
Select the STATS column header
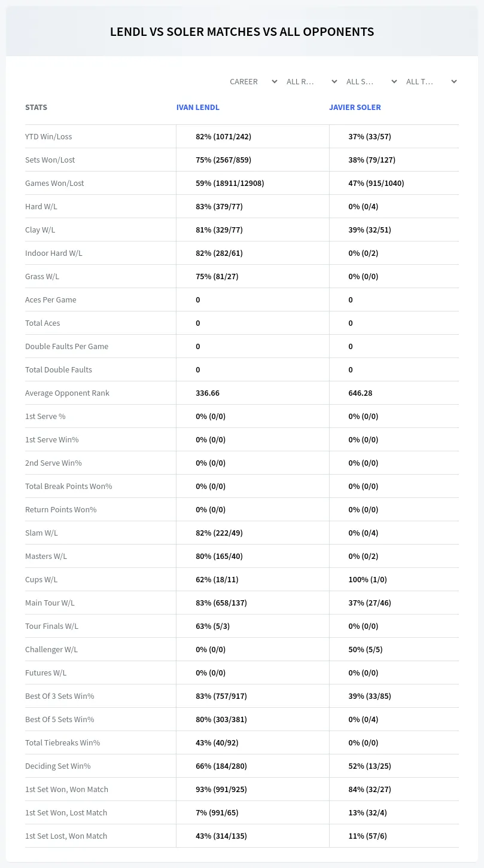click(x=36, y=108)
